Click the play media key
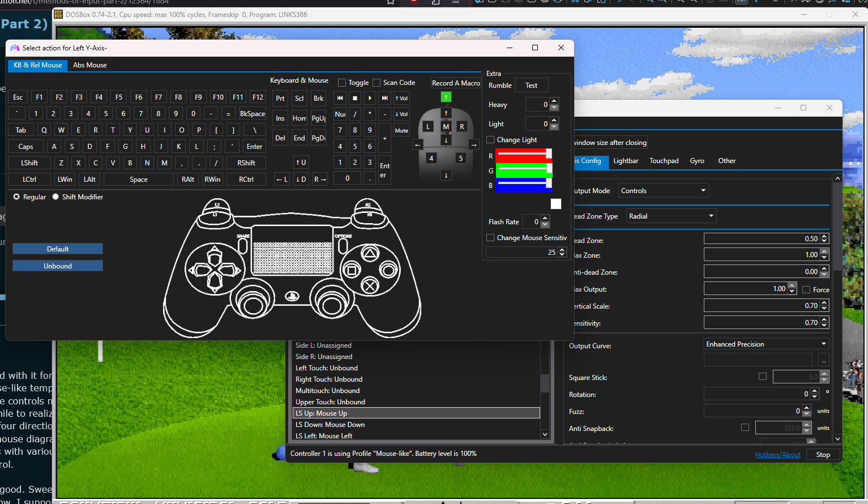The width and height of the screenshot is (868, 504). tap(370, 98)
